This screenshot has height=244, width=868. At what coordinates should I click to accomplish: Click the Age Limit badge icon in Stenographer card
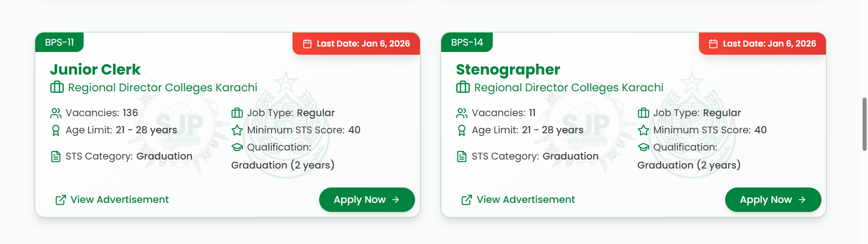pyautogui.click(x=462, y=131)
